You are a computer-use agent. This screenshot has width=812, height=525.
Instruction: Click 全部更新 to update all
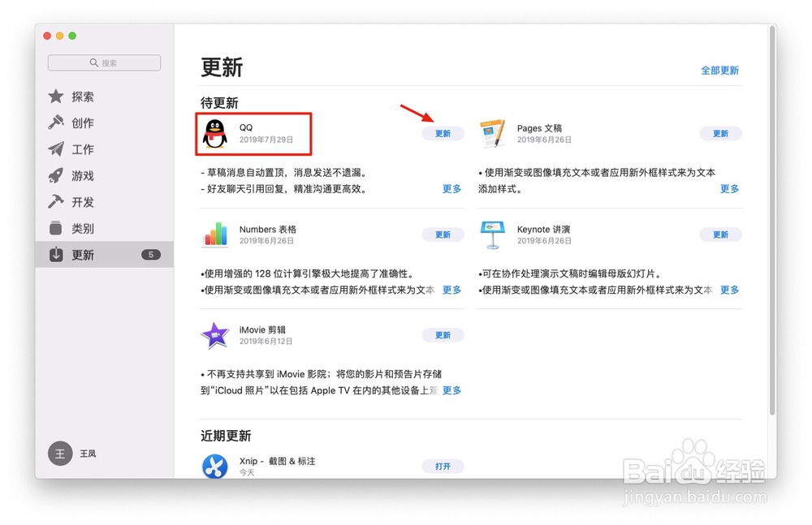coord(719,71)
